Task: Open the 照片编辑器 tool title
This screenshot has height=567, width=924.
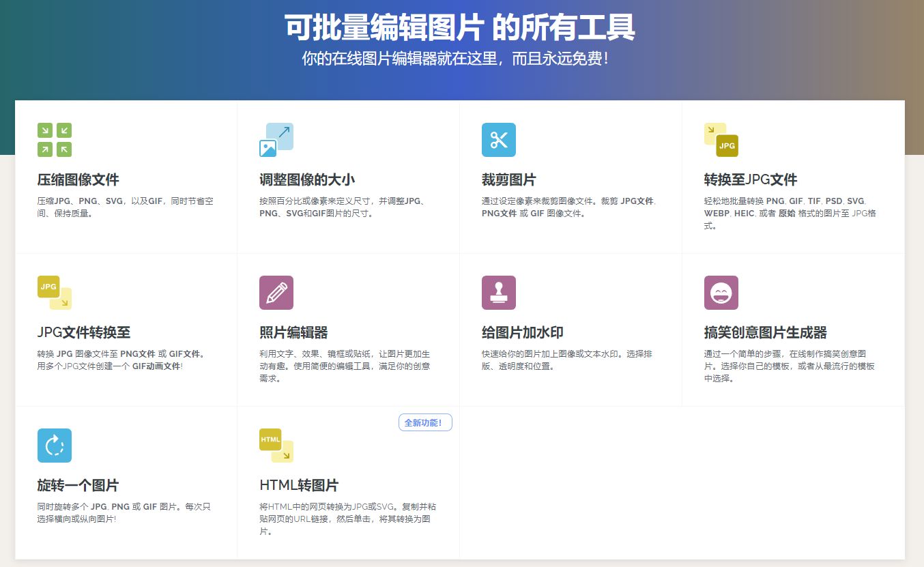Action: coord(293,333)
